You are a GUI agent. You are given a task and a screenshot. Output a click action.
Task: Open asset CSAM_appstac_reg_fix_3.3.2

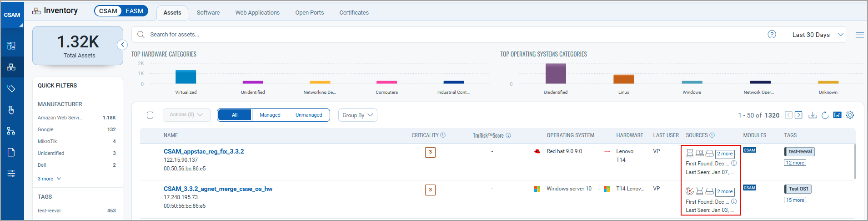click(204, 151)
